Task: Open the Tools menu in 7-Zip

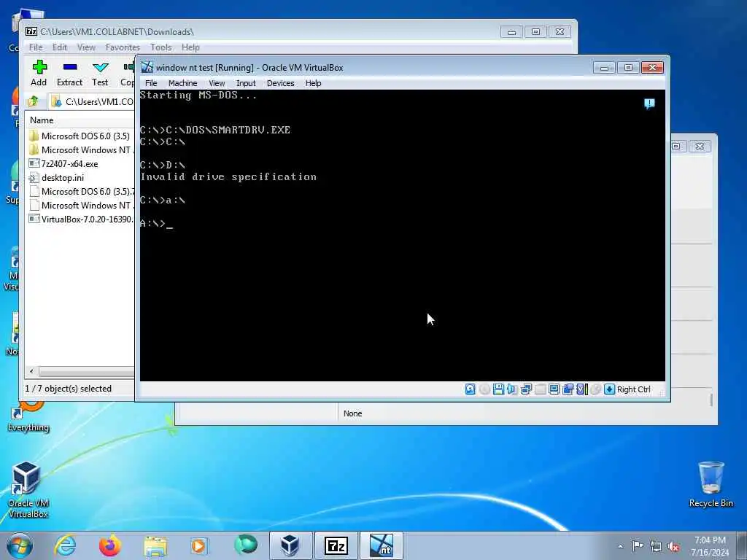Action: pos(161,47)
